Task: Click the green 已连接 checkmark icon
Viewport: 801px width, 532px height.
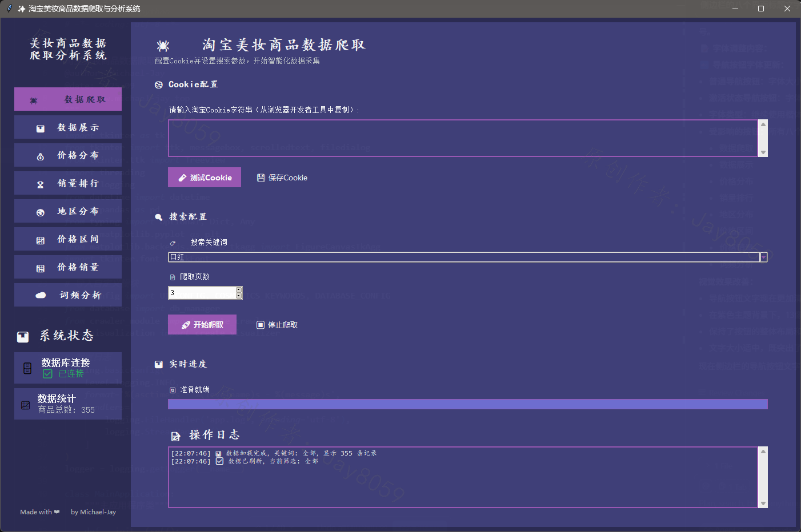Action: coord(48,374)
